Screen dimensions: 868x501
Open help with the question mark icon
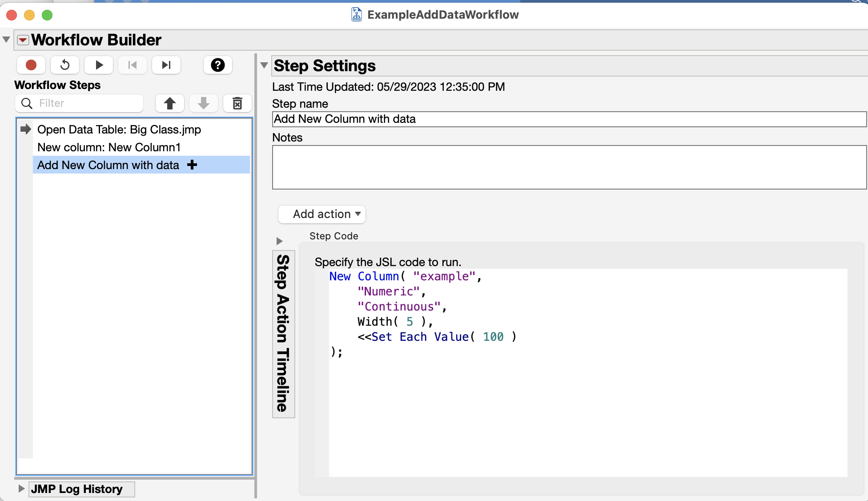pos(217,65)
